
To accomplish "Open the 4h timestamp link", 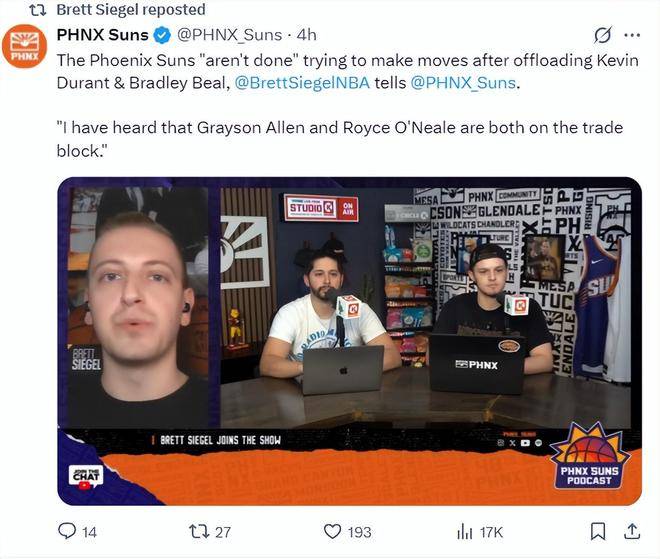I will 306,35.
